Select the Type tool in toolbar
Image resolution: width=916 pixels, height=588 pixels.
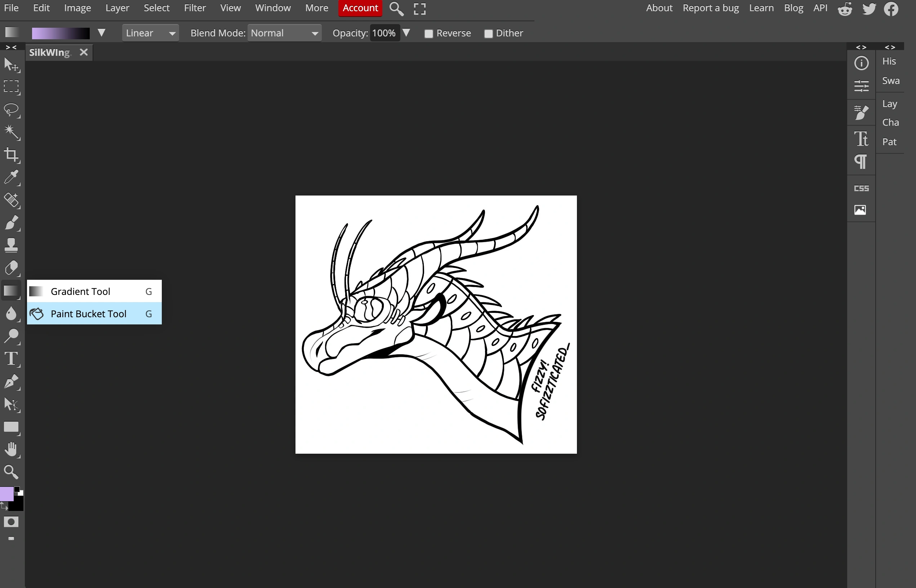pos(11,359)
